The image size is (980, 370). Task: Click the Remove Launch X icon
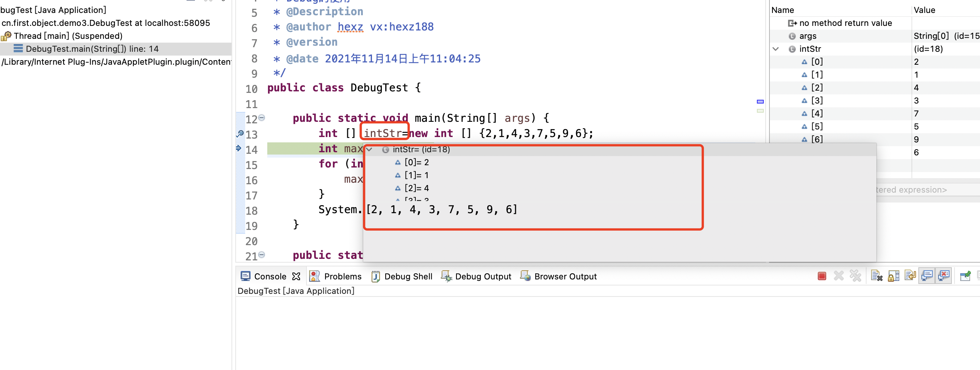tap(838, 276)
